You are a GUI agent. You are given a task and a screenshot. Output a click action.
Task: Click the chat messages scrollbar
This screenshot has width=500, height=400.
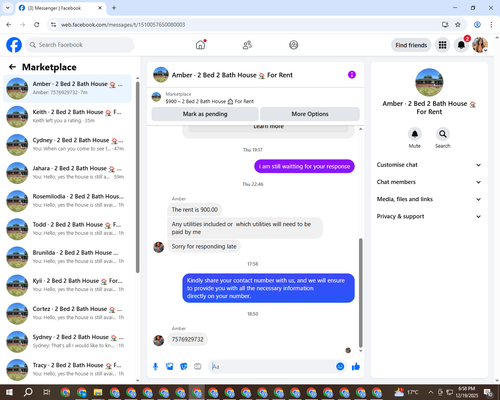coord(360,293)
